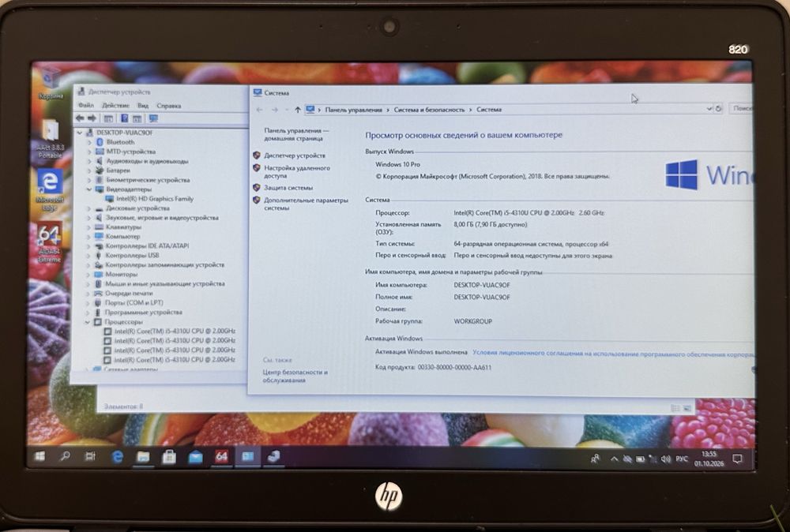Image resolution: width=790 pixels, height=532 pixels.
Task: Open Task View on taskbar
Action: click(90, 456)
